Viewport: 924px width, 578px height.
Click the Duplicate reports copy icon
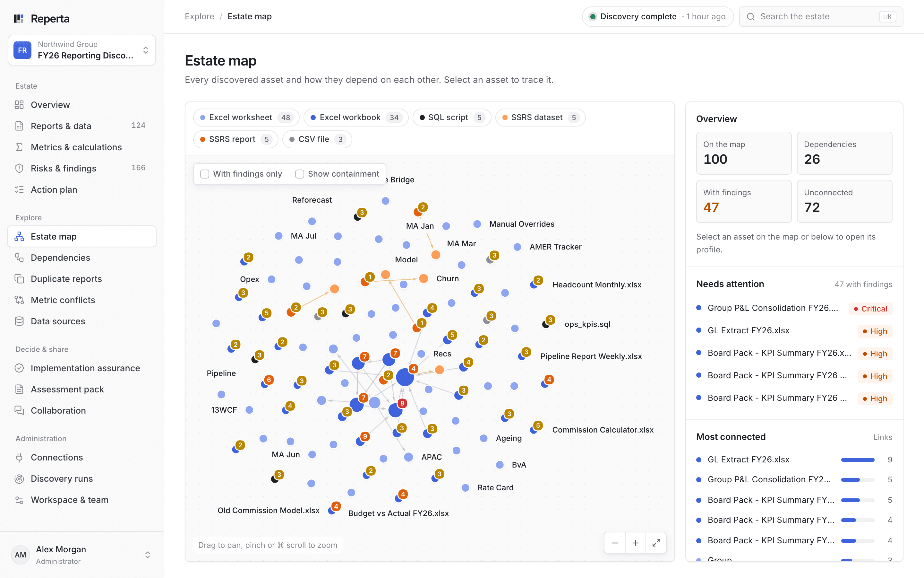(19, 279)
